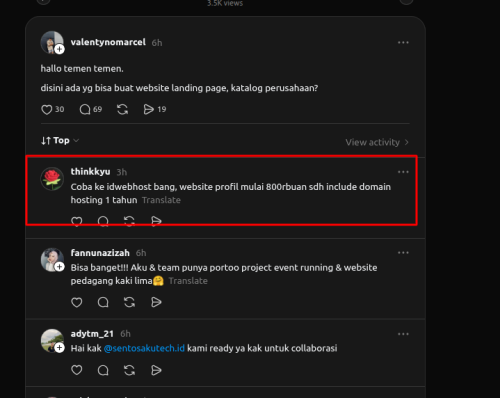Open thinkkyu's profile from the username
The image size is (500, 398).
tap(90, 172)
